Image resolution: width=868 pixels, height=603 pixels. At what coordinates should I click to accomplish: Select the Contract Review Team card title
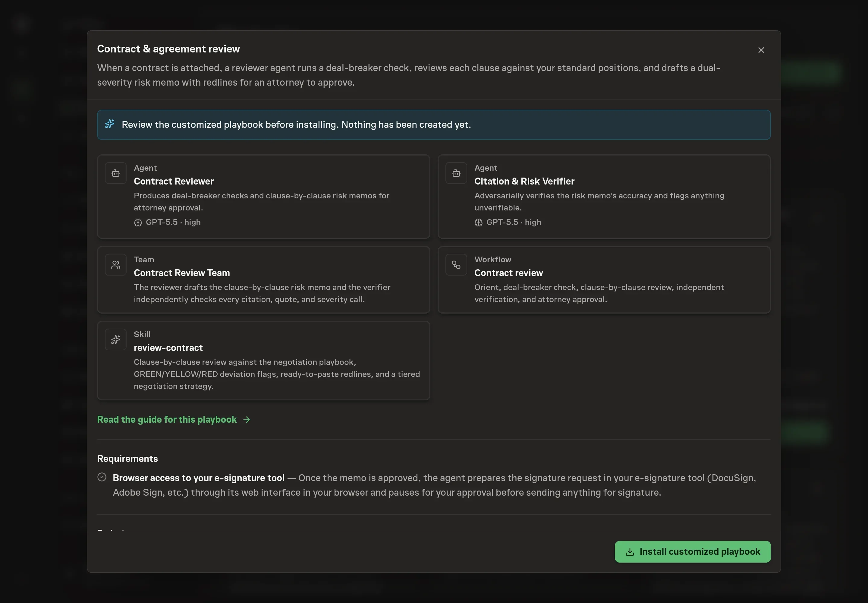pos(182,273)
